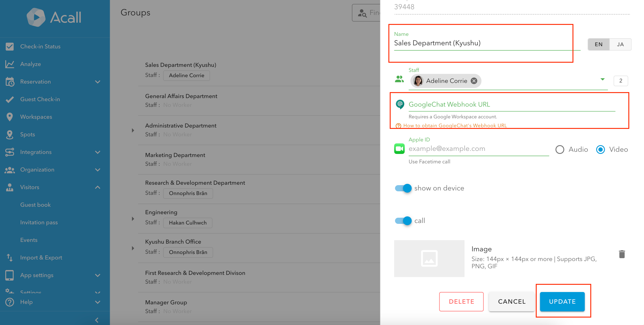Collapse the sidebar with bottom arrow
Image resolution: width=644 pixels, height=325 pixels.
(97, 320)
